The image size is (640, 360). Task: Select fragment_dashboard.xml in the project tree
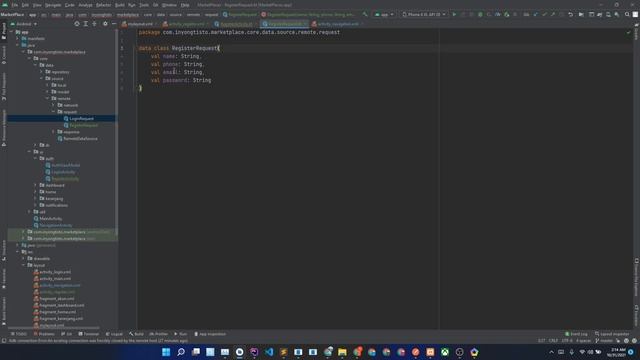62,305
